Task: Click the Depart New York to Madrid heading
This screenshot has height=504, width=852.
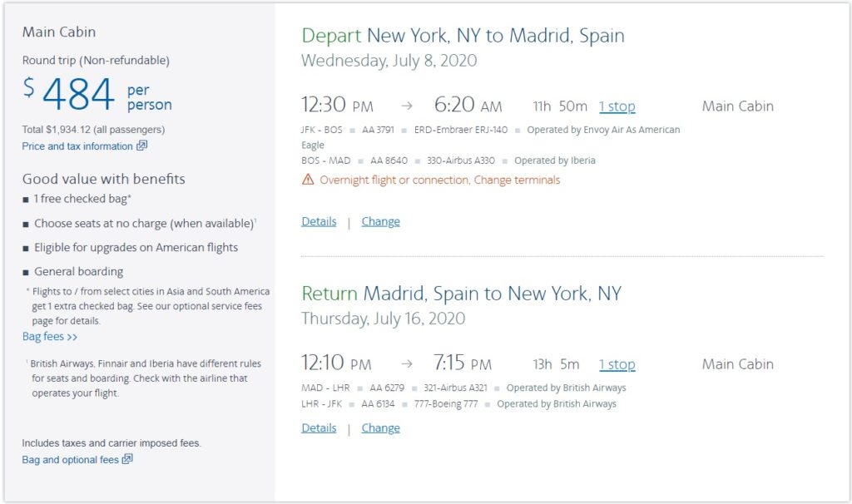Action: click(463, 36)
